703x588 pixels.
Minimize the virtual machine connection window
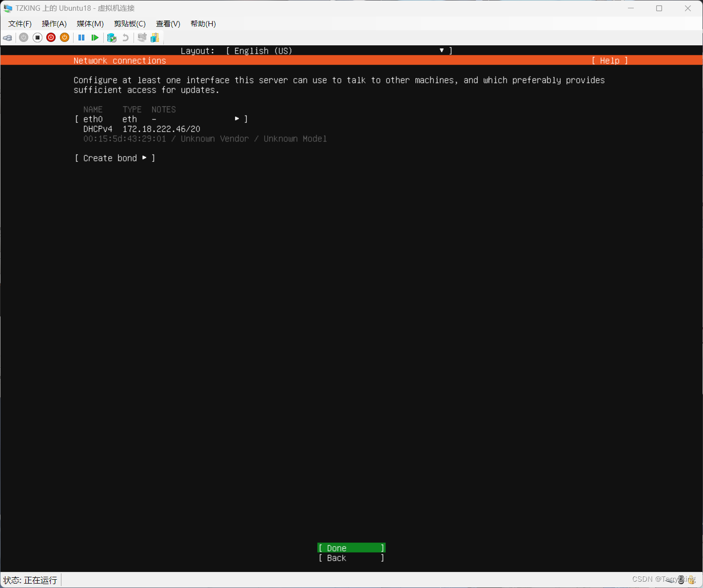point(631,8)
